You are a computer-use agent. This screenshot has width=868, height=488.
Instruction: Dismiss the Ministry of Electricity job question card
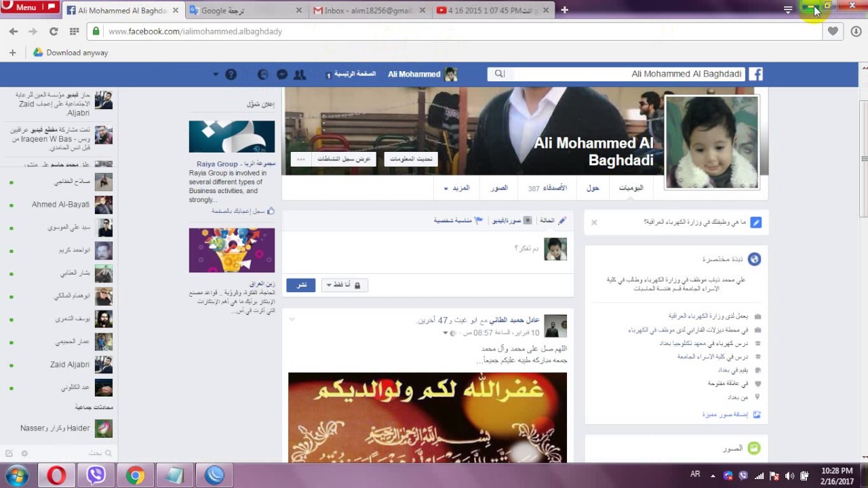(x=594, y=222)
